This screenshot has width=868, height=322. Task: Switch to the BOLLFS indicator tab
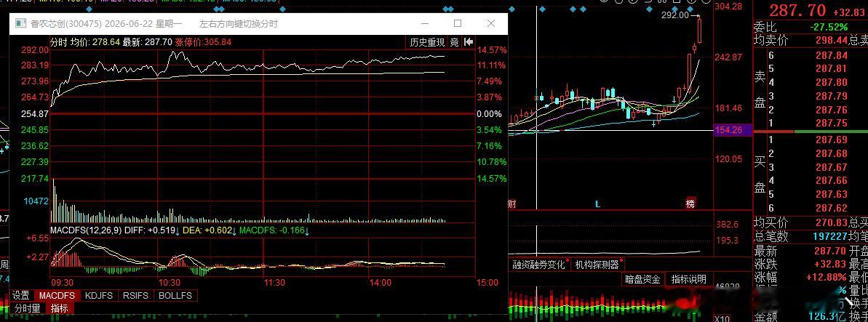click(175, 295)
